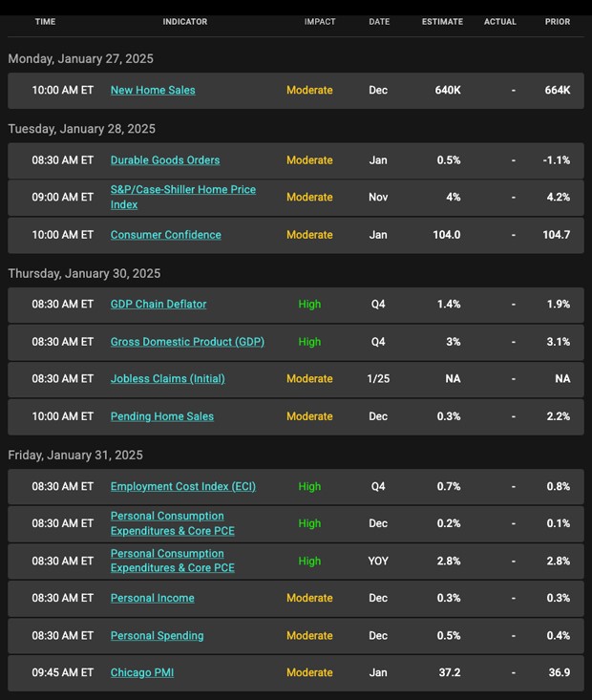Viewport: 592px width, 700px height.
Task: Open the GDP Chain Deflator link
Action: coord(159,304)
